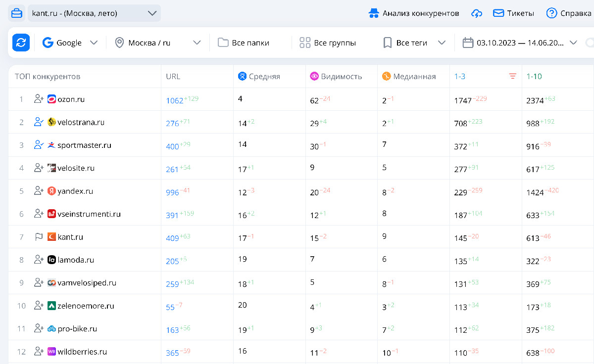Click the yandex.ru favicon
This screenshot has width=594, height=364.
(51, 191)
